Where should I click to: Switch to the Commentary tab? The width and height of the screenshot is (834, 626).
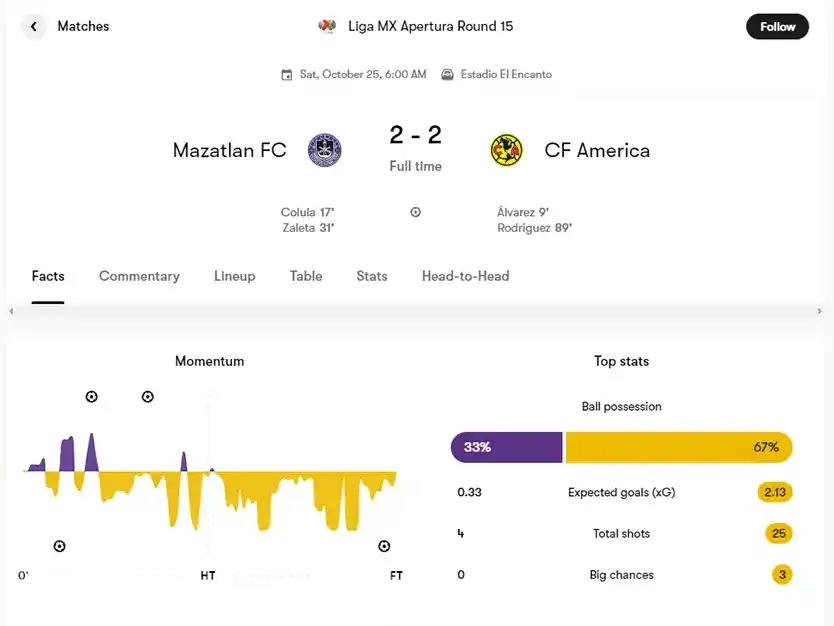[139, 276]
